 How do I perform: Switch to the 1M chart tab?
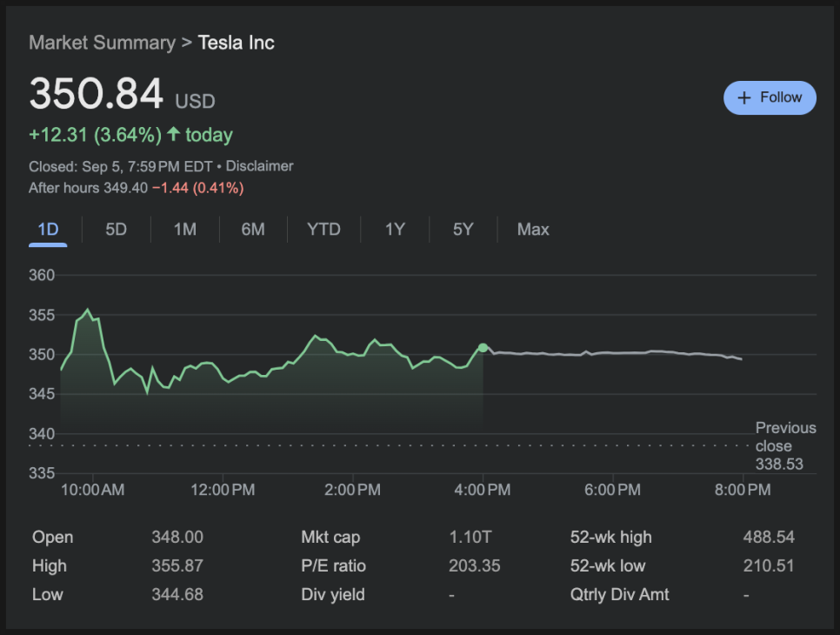[x=185, y=230]
